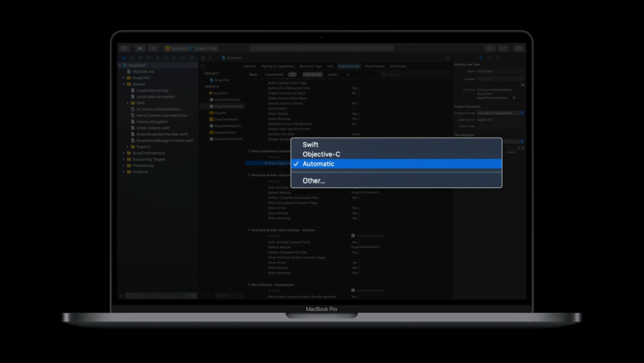Viewport: 644px width, 363px height.
Task: Open the Resource Tags tab
Action: [311, 66]
